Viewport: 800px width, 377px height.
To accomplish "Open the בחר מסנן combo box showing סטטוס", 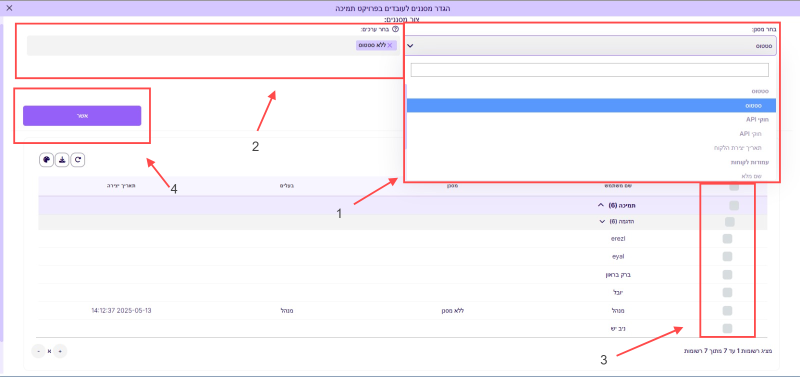I will pyautogui.click(x=591, y=45).
